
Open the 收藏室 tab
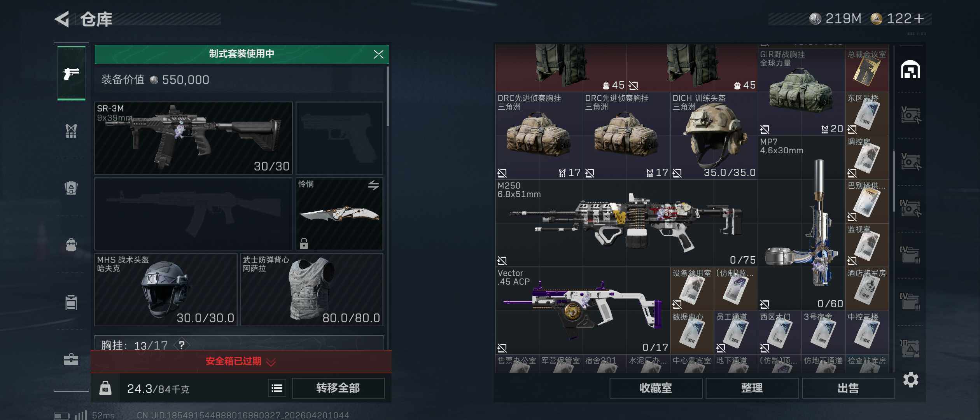[x=656, y=388]
